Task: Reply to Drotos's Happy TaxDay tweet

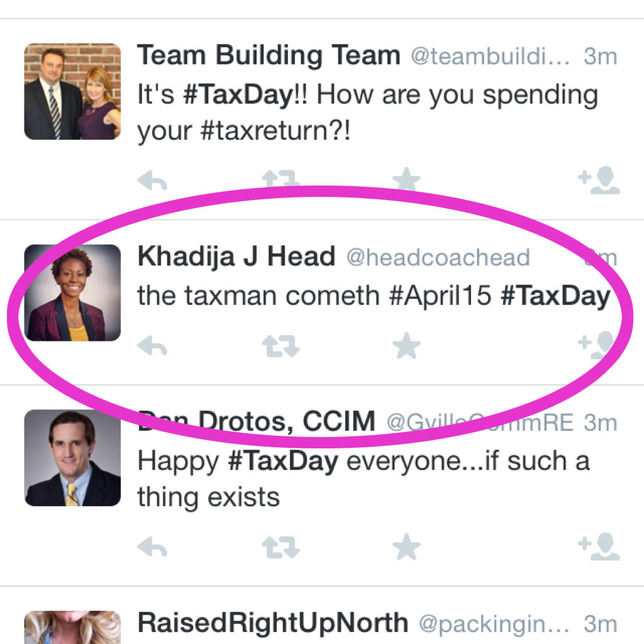Action: (152, 547)
